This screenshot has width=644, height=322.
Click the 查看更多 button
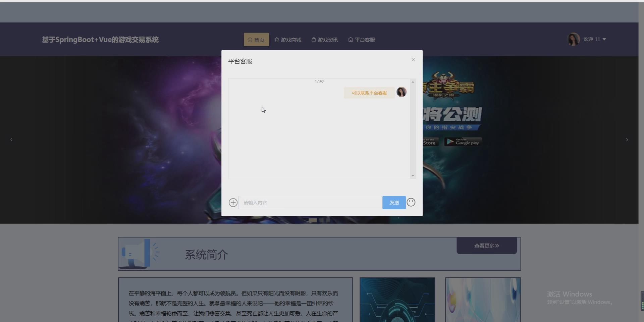(x=487, y=246)
